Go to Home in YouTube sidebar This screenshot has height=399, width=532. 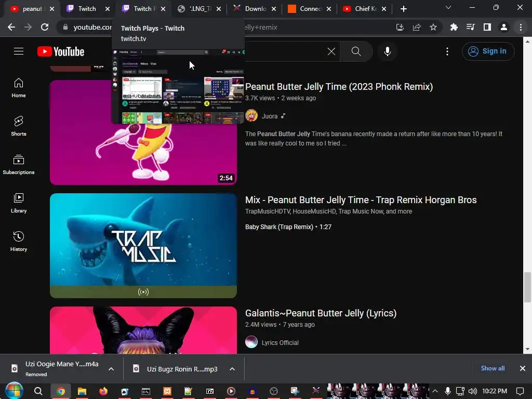(19, 88)
